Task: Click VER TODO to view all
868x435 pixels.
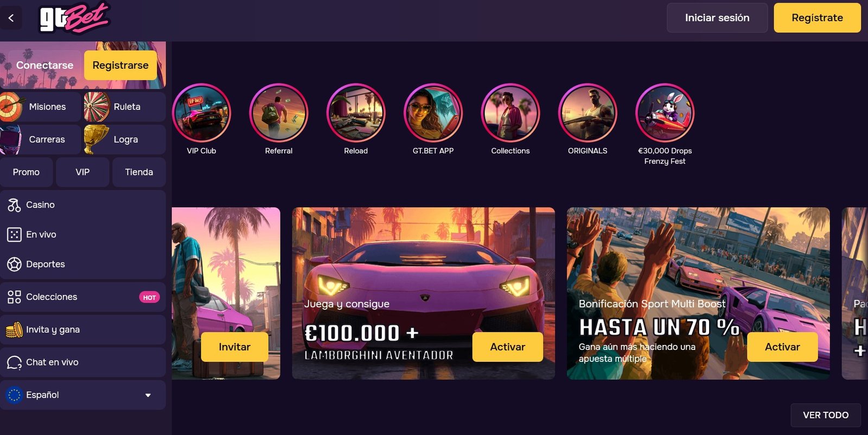Action: point(826,415)
